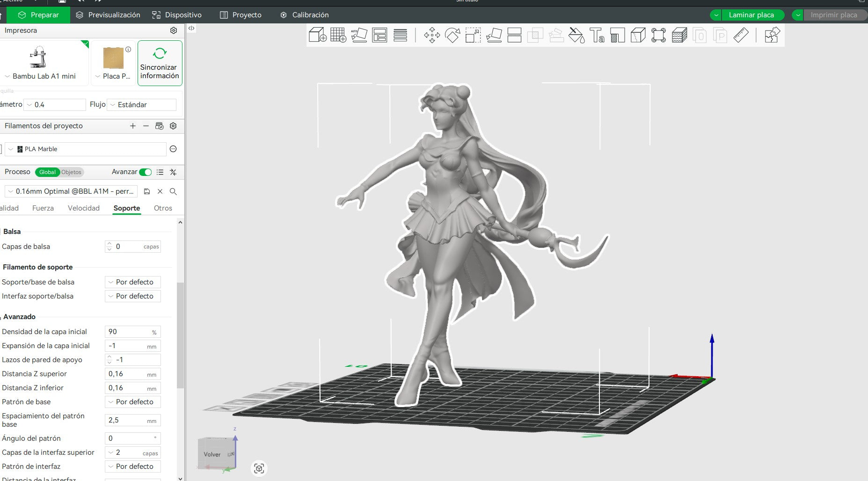Open the Flujo Estándar dropdown
Screen dimensions: 868x481
pos(142,105)
